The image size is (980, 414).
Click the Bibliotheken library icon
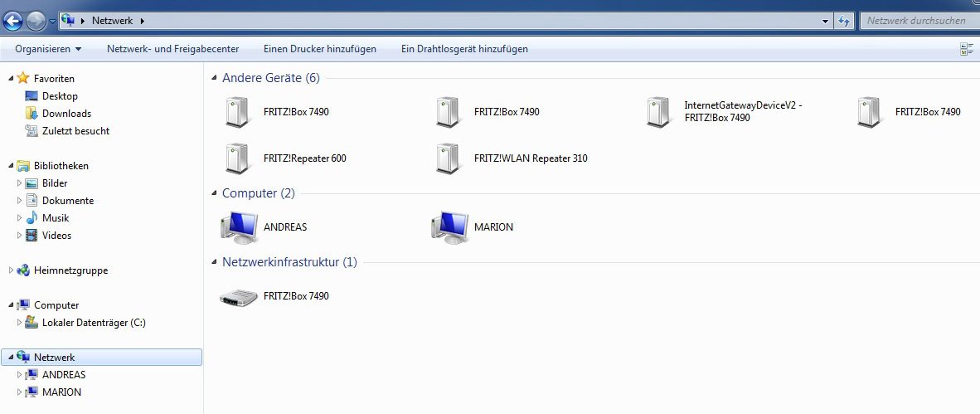(x=23, y=166)
